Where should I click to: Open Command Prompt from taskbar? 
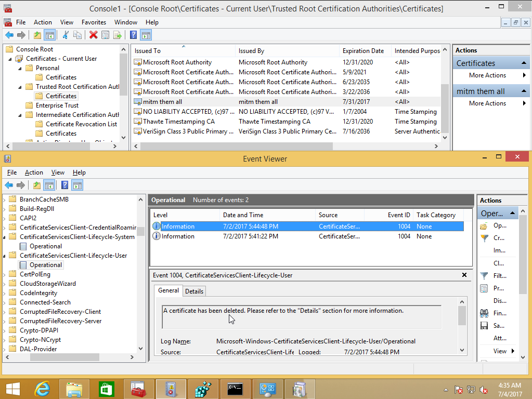[235, 389]
